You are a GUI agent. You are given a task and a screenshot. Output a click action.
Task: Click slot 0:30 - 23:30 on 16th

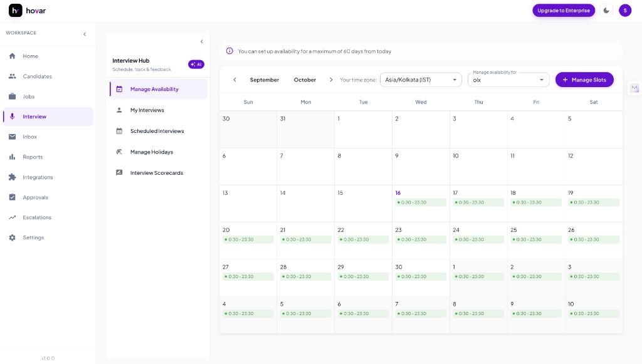[421, 202]
